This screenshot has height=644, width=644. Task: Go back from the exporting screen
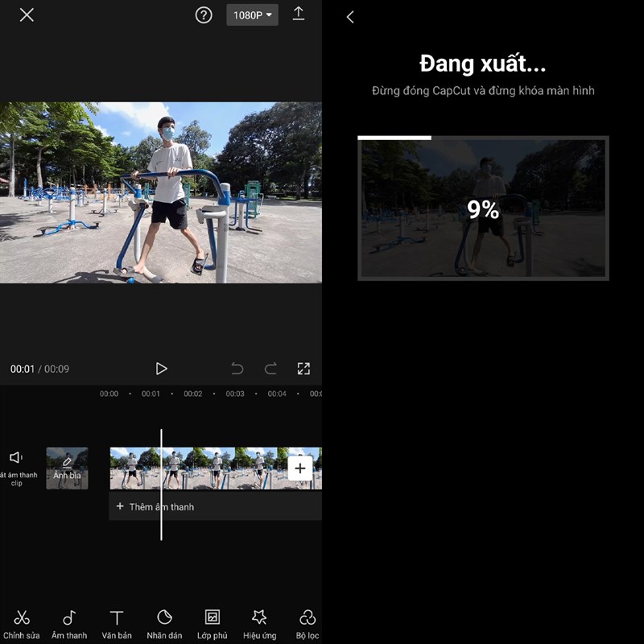(350, 17)
